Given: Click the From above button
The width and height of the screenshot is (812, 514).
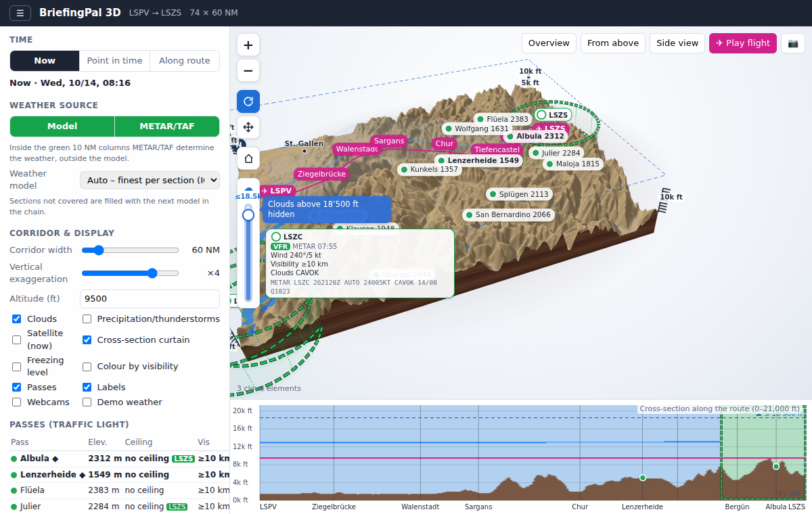Looking at the screenshot, I should pyautogui.click(x=613, y=43).
